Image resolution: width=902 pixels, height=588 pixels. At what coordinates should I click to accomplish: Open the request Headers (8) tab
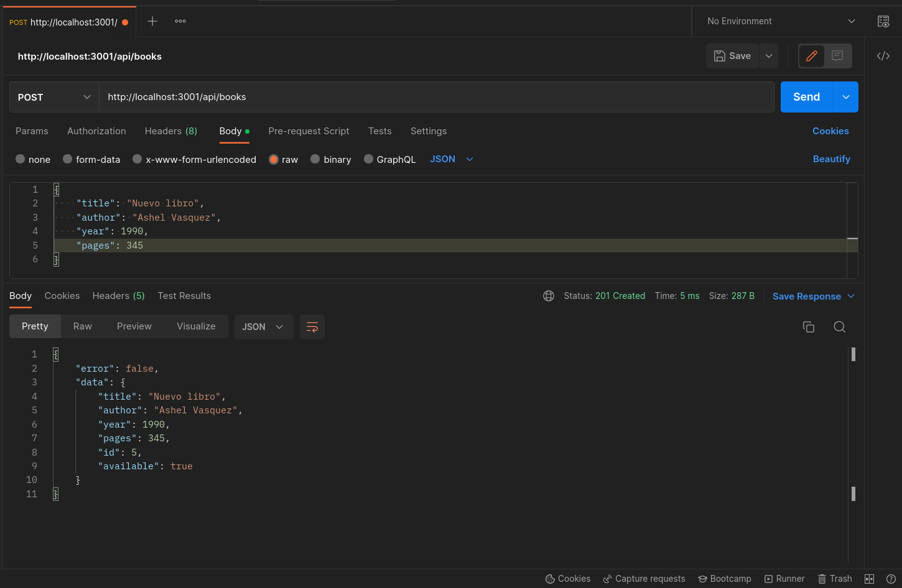[x=171, y=131]
